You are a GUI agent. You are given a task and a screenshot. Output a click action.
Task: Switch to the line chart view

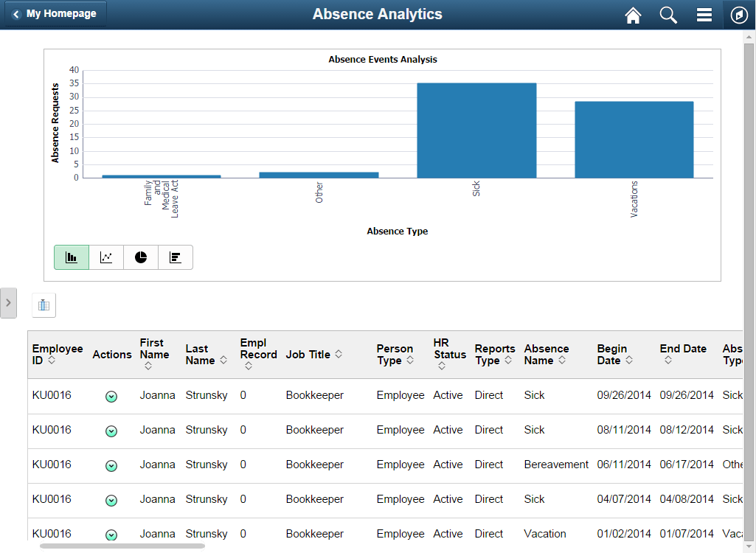[x=105, y=257]
